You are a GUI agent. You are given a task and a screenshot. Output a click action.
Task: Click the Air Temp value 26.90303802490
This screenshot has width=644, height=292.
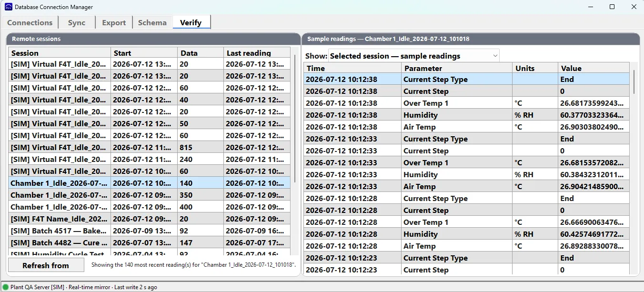[594, 127]
